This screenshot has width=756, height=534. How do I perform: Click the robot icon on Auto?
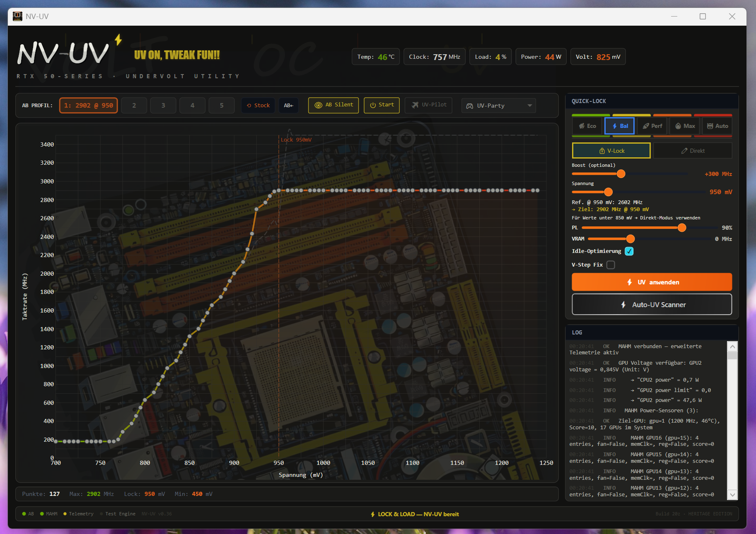click(710, 126)
